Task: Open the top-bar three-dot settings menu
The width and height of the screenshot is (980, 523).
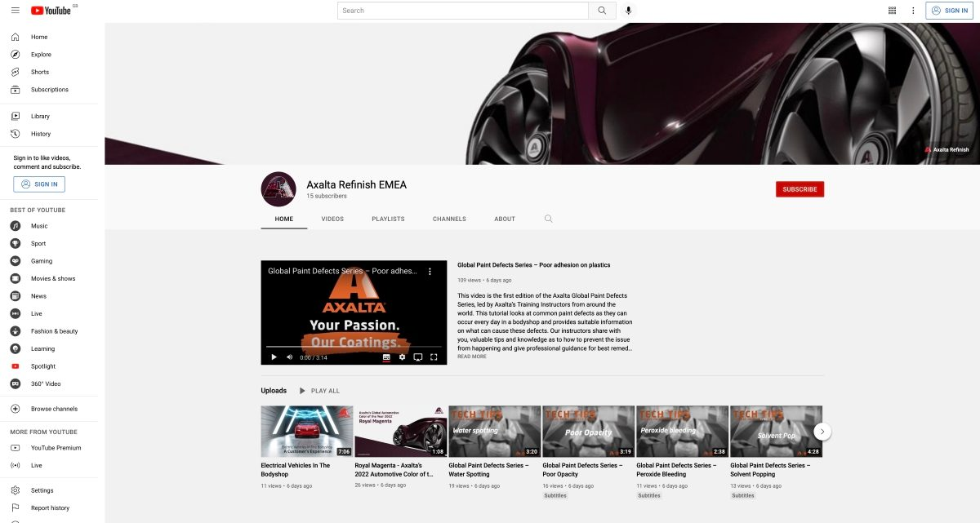Action: [913, 11]
